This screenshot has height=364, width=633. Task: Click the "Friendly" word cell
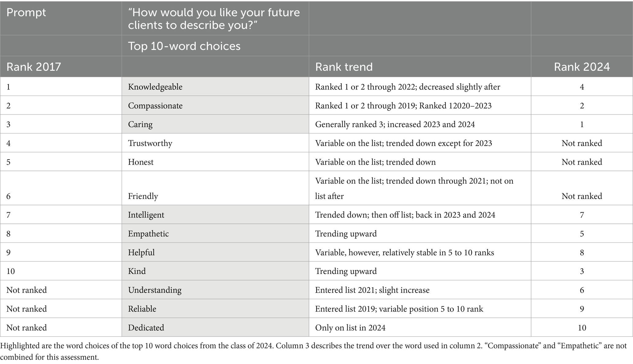point(143,196)
